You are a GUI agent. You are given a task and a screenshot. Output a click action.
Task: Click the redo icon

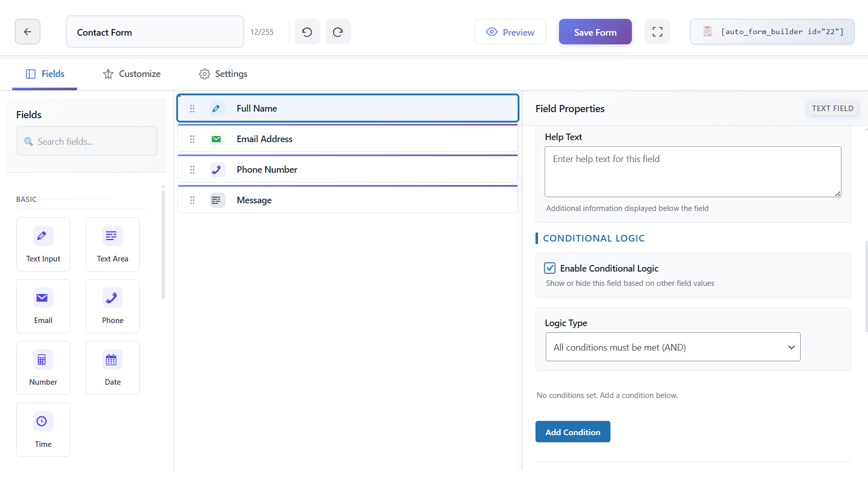tap(338, 32)
